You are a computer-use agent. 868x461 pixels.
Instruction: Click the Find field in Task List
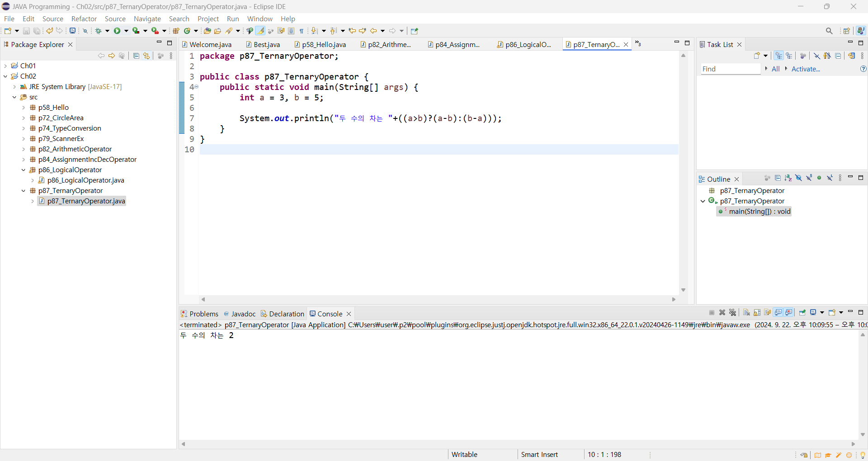731,69
